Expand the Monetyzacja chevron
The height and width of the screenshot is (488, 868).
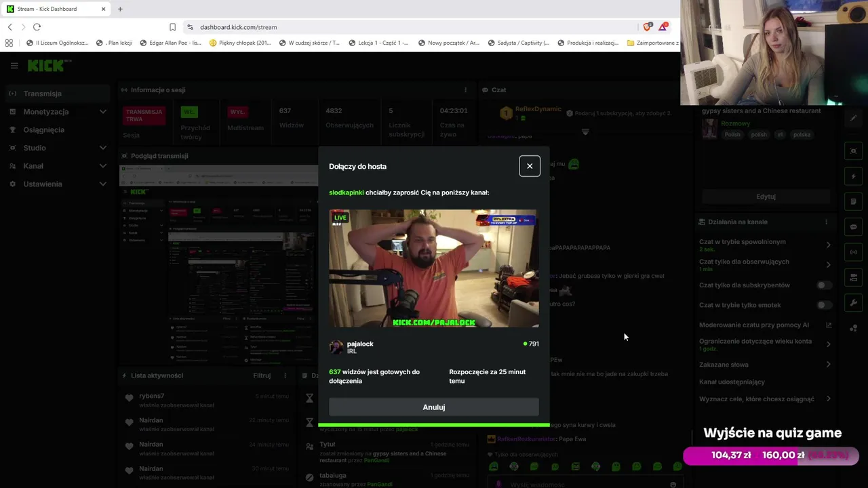tap(103, 112)
